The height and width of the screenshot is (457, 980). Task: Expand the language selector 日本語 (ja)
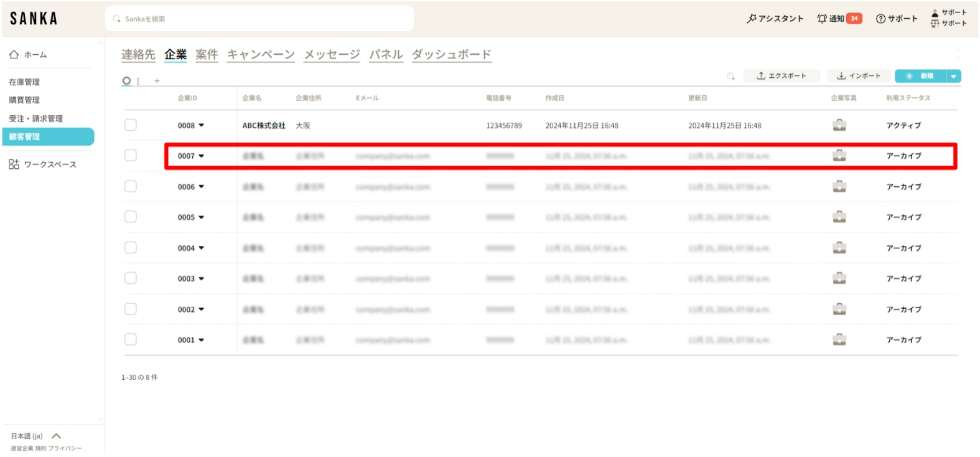[56, 436]
